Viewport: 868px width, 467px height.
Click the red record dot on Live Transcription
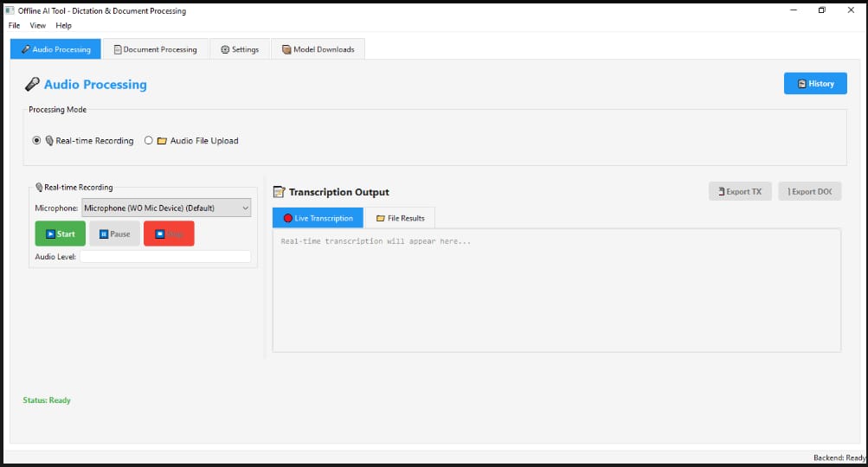(x=288, y=218)
